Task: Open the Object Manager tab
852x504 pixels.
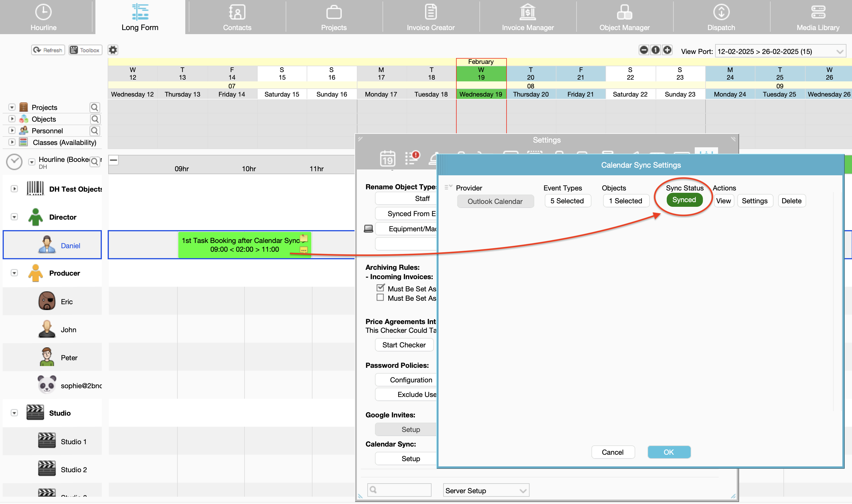Action: tap(624, 17)
